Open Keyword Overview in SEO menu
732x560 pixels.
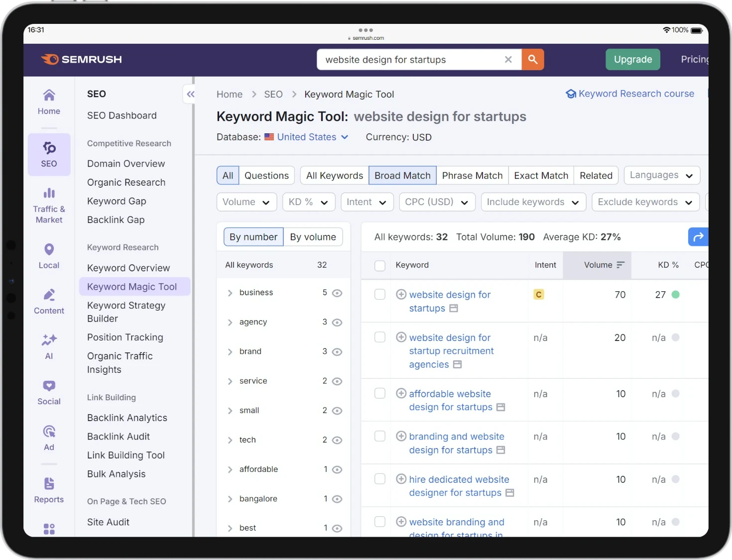tap(128, 268)
